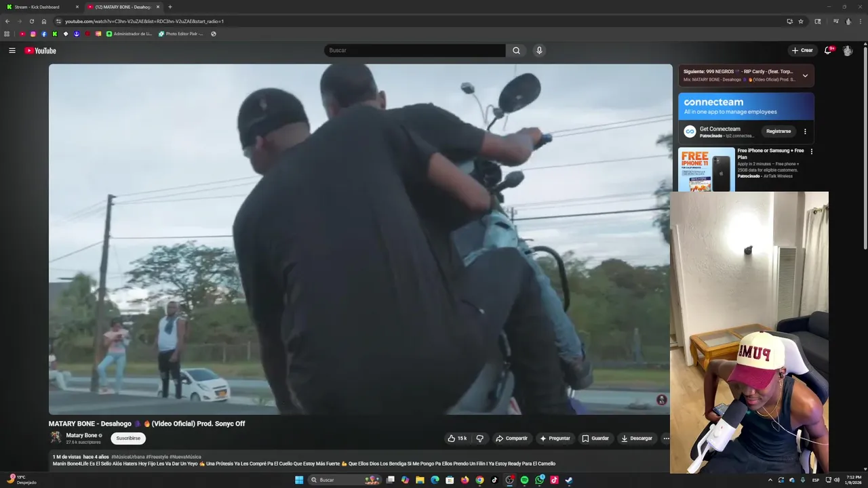Open Photo Editor Pixlr bookmark
Viewport: 868px width, 488px height.
click(x=181, y=34)
